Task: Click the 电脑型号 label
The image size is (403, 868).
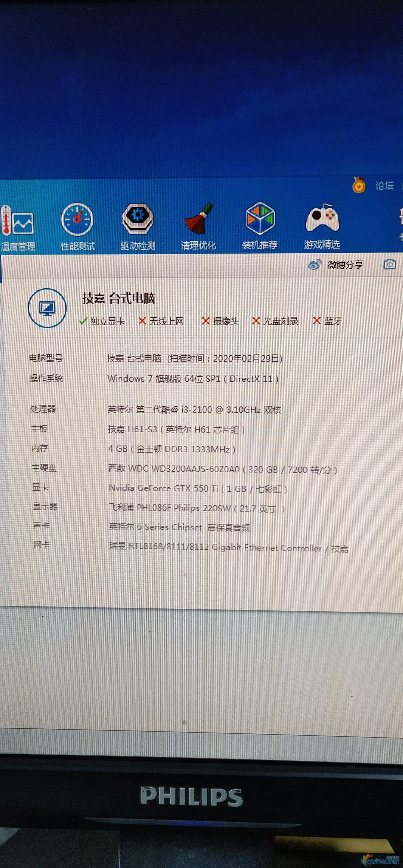Action: (x=46, y=358)
